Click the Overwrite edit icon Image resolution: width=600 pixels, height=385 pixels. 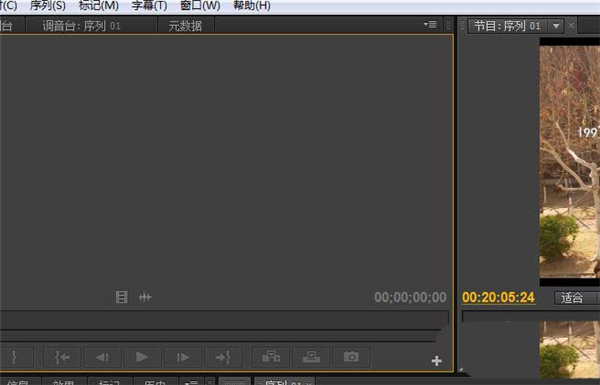click(311, 357)
